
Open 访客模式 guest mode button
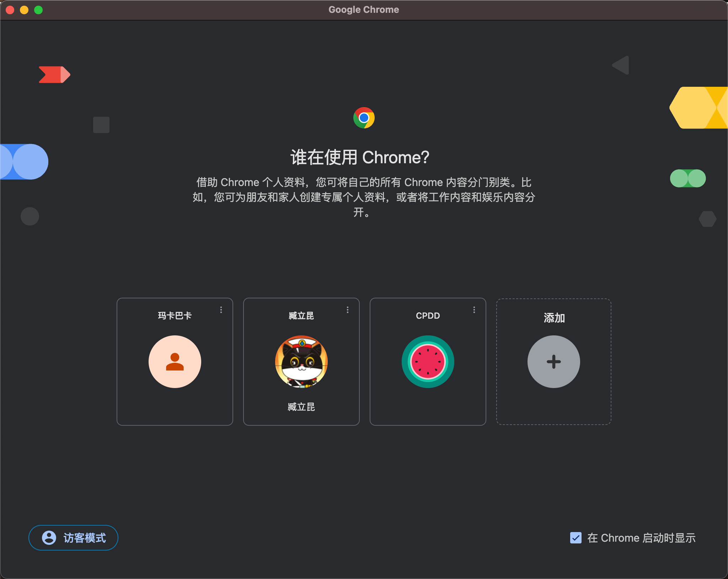coord(73,537)
